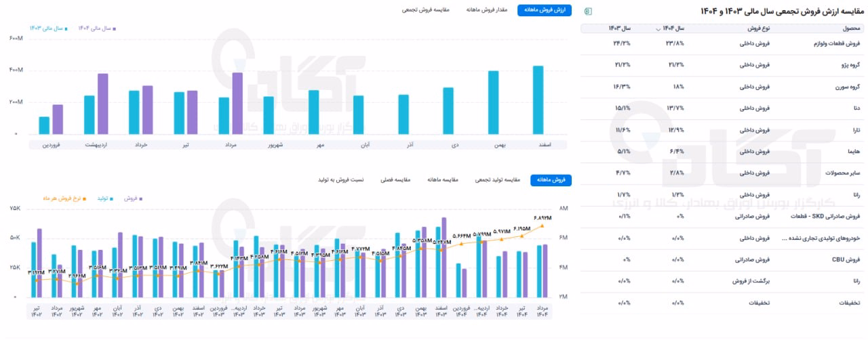This screenshot has height=340, width=868.
Task: Click the تارا product row
Action: click(723, 131)
